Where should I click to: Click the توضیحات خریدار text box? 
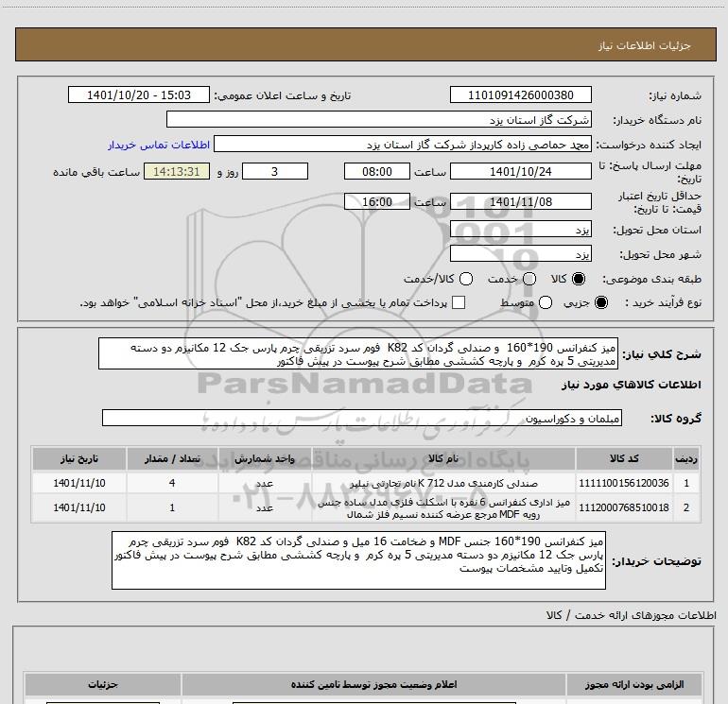[358, 560]
